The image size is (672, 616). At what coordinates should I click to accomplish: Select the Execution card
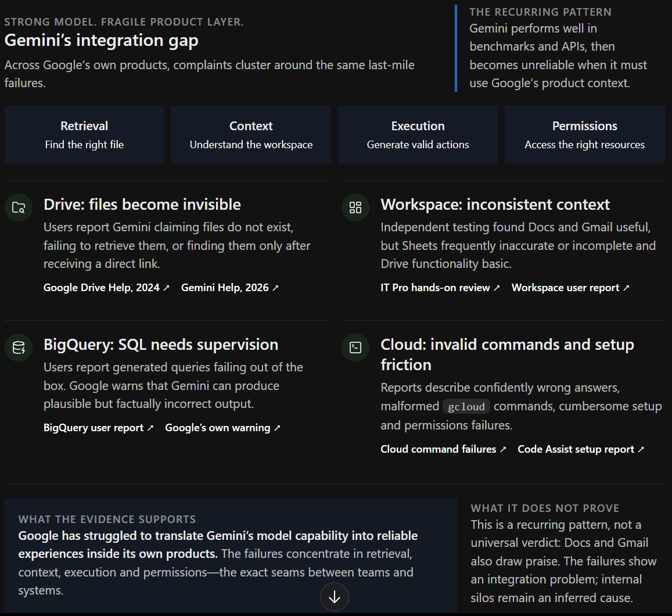[x=418, y=135]
